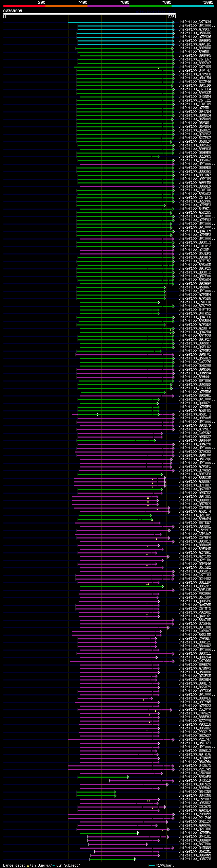Viewport: 217px width, 868px height.
Task: Select label UniRef100_B9S9R1
Action: tap(195, 396)
